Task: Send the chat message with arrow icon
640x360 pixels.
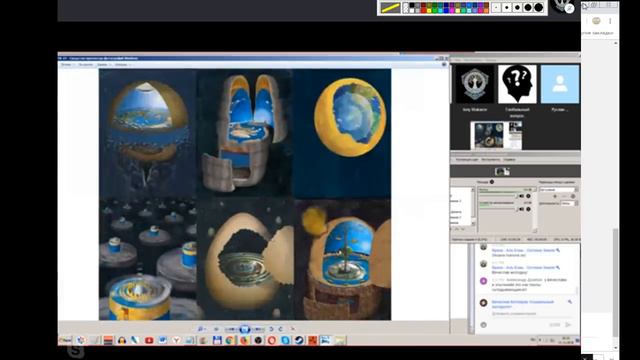Action: pos(568,325)
